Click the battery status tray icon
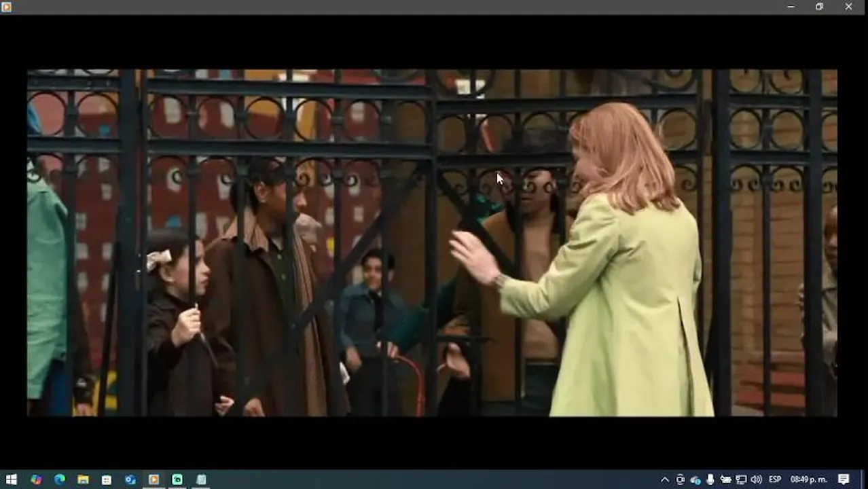Viewport: 868px width, 489px height. pyautogui.click(x=726, y=479)
